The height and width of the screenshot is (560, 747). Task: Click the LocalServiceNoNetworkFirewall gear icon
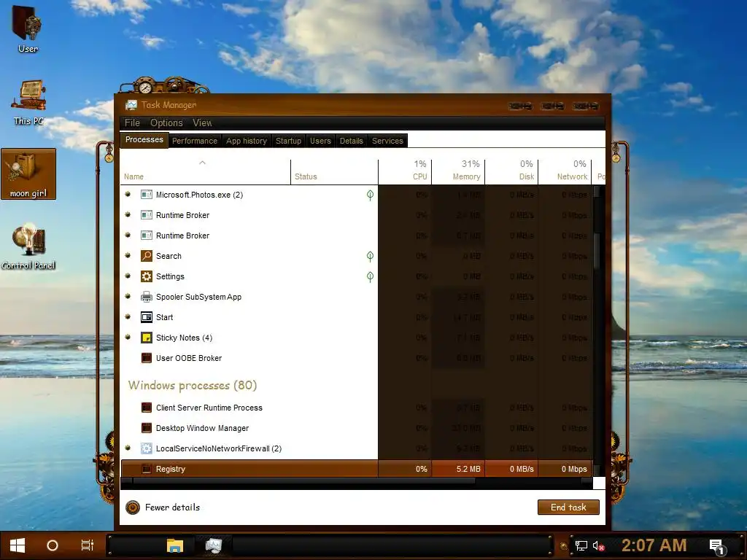click(146, 448)
